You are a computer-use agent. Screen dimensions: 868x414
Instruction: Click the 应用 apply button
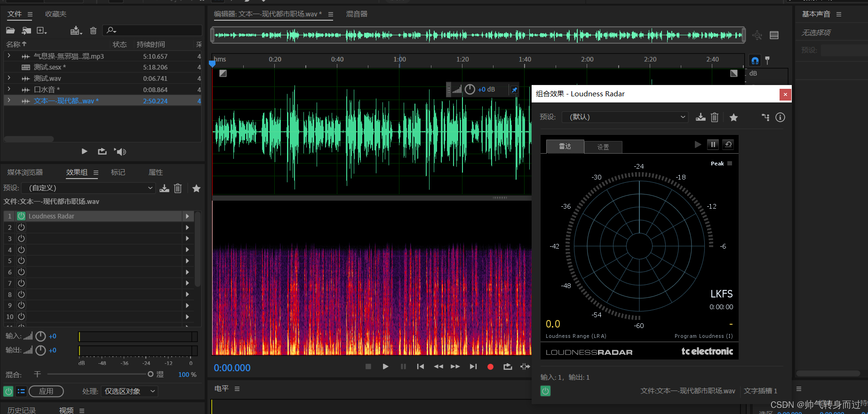pyautogui.click(x=46, y=391)
